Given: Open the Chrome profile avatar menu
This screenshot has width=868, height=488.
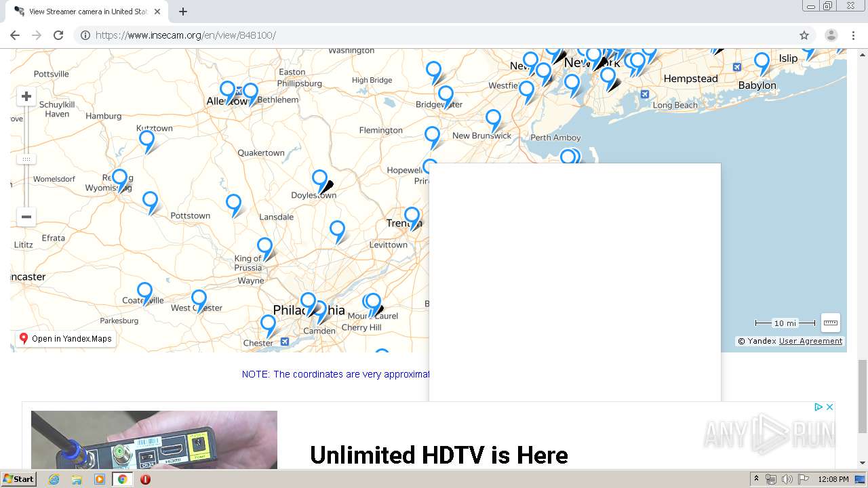Looking at the screenshot, I should (x=831, y=35).
